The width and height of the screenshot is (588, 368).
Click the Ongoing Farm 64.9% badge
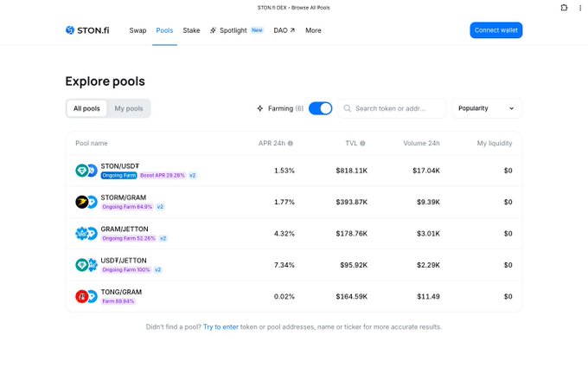click(x=127, y=207)
